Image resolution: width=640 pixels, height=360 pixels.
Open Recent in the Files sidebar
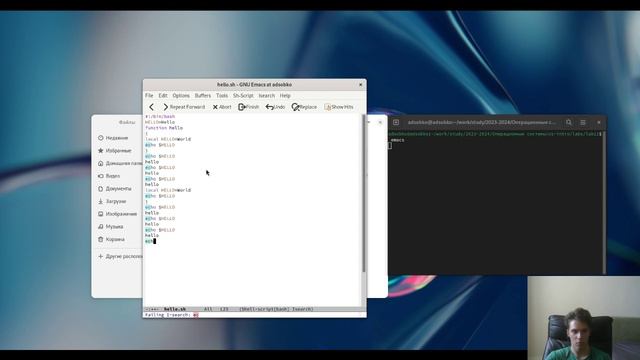click(x=113, y=138)
